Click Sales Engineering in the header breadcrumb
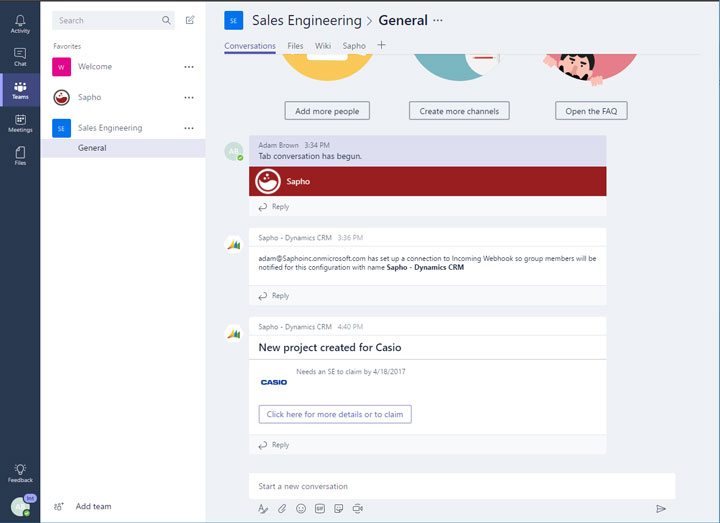 click(x=307, y=20)
